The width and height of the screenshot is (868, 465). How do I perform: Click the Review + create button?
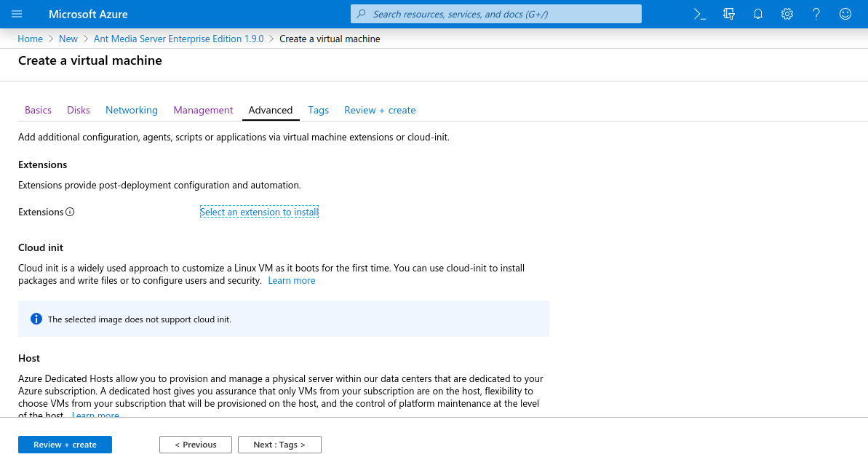pos(65,445)
